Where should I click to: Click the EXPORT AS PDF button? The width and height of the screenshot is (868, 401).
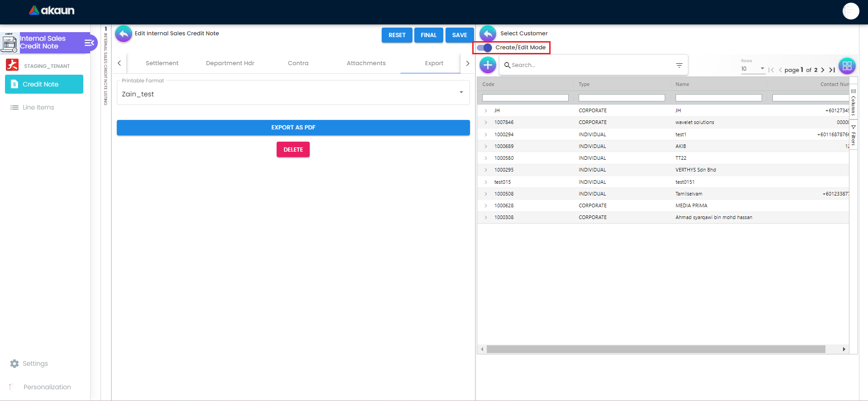tap(293, 128)
